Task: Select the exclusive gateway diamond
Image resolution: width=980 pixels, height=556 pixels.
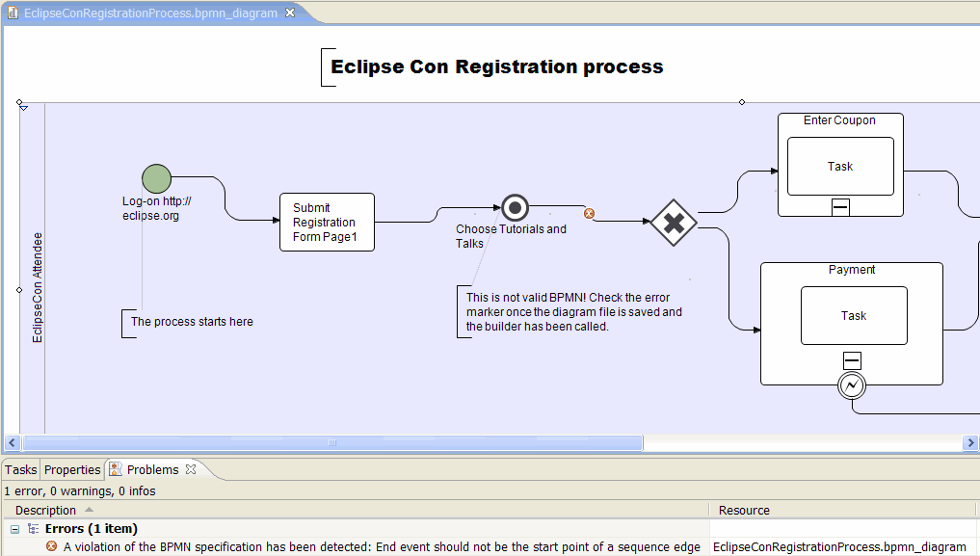Action: tap(674, 223)
